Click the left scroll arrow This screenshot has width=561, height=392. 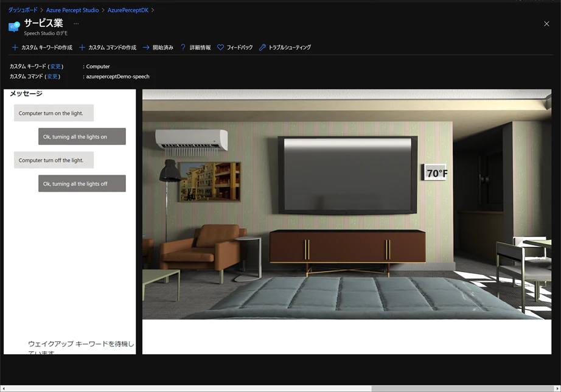point(3,388)
